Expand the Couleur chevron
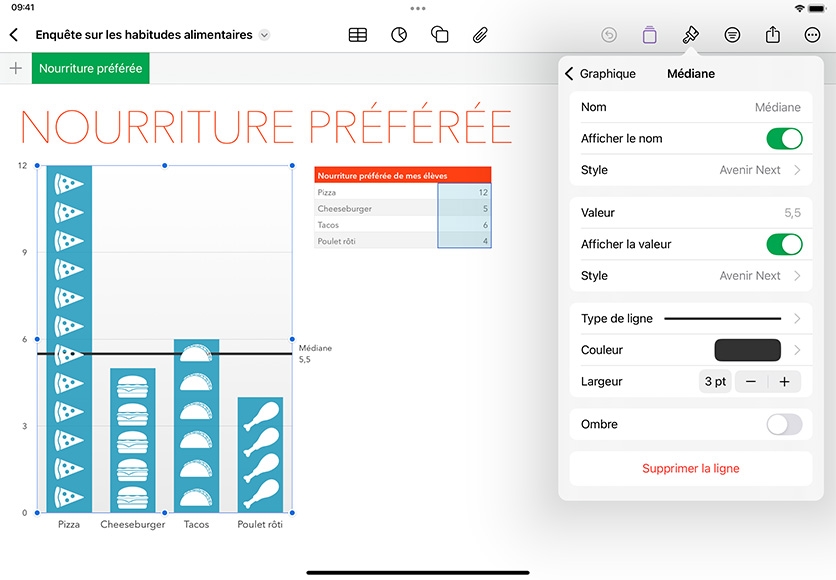 (797, 350)
